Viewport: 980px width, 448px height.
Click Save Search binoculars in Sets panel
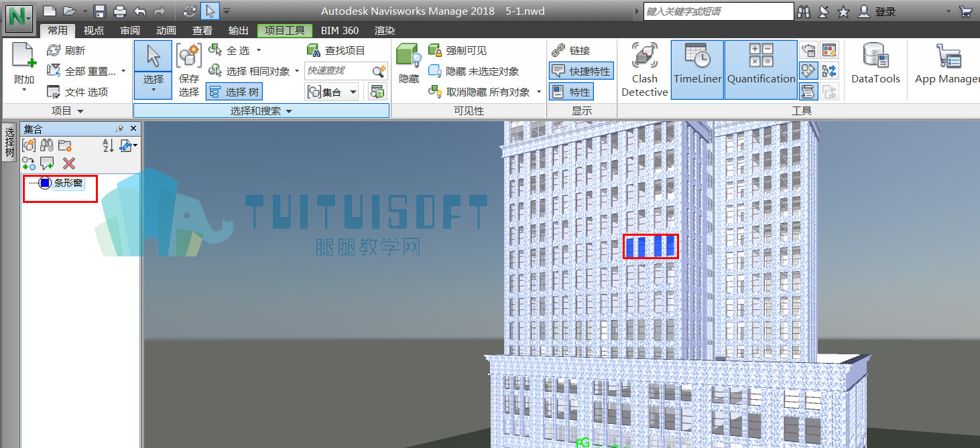(x=47, y=145)
